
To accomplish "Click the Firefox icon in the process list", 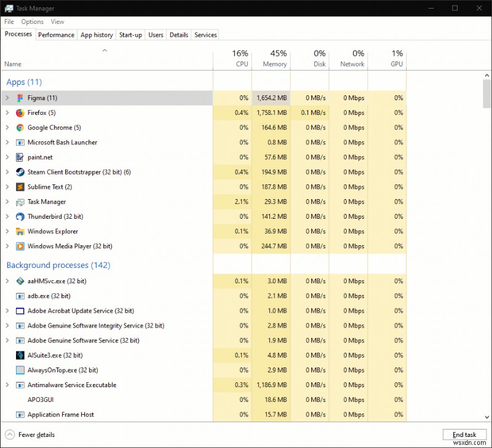I will (x=19, y=112).
